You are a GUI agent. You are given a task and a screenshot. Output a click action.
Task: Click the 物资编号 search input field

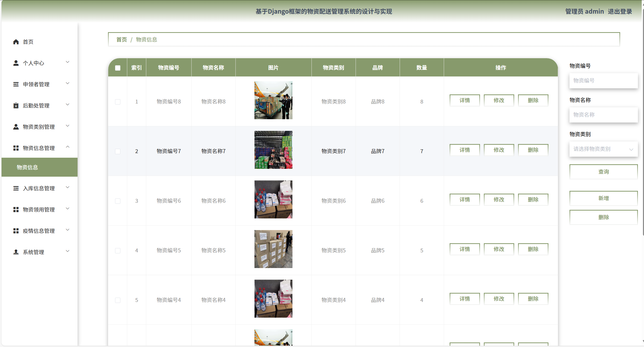click(x=603, y=81)
